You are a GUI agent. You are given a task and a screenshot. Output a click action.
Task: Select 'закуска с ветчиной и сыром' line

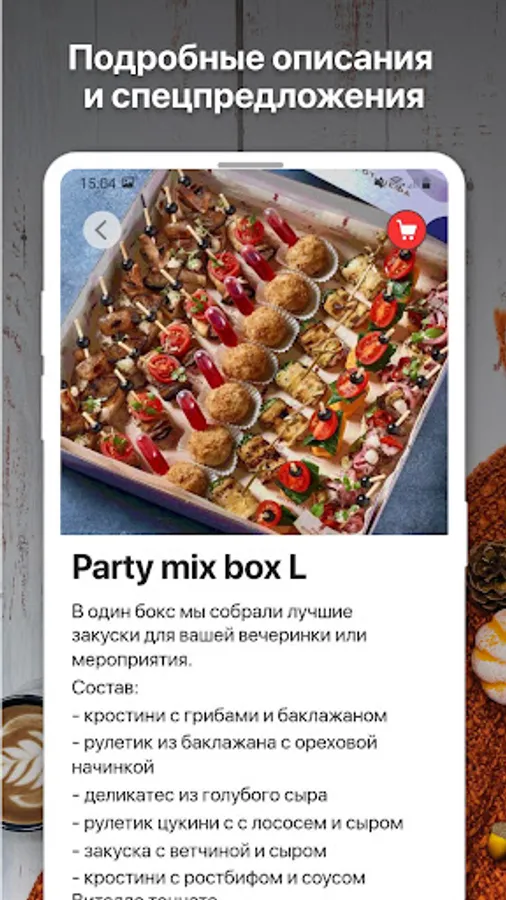pos(199,850)
